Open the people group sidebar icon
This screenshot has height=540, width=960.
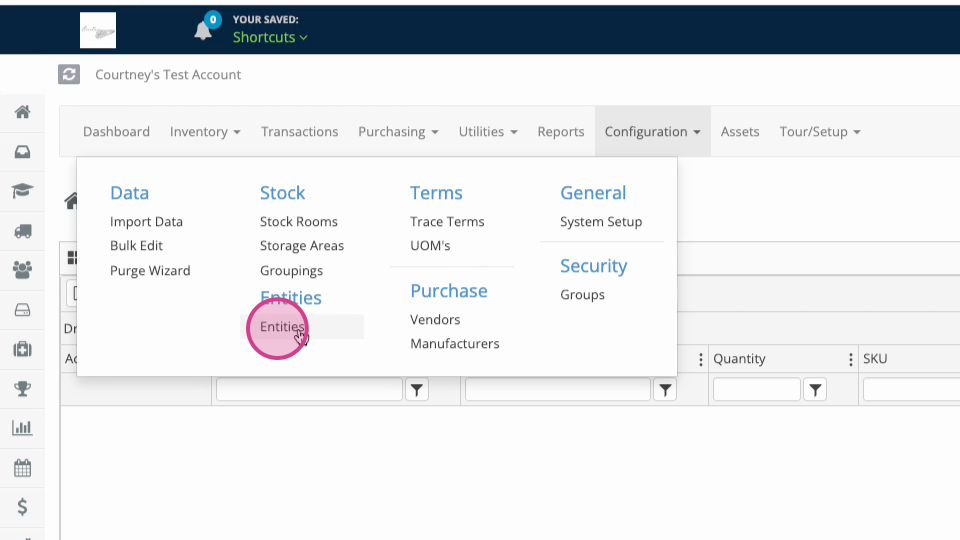coord(23,270)
